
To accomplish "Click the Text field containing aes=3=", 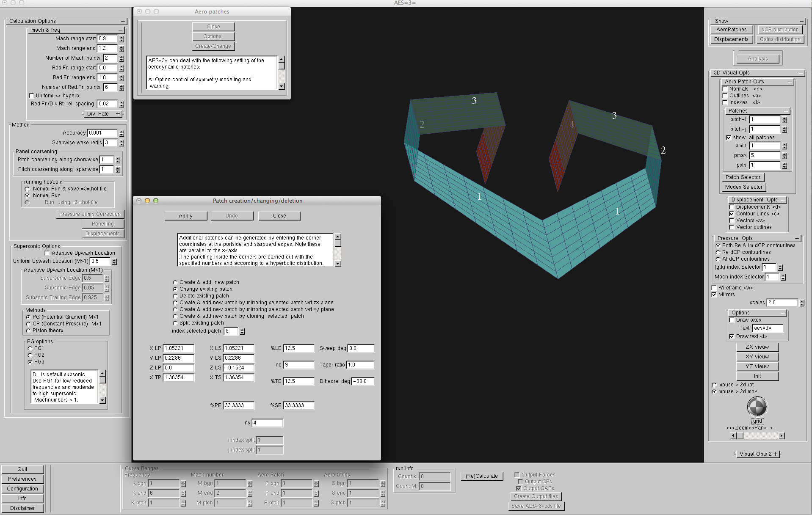I will pos(768,328).
